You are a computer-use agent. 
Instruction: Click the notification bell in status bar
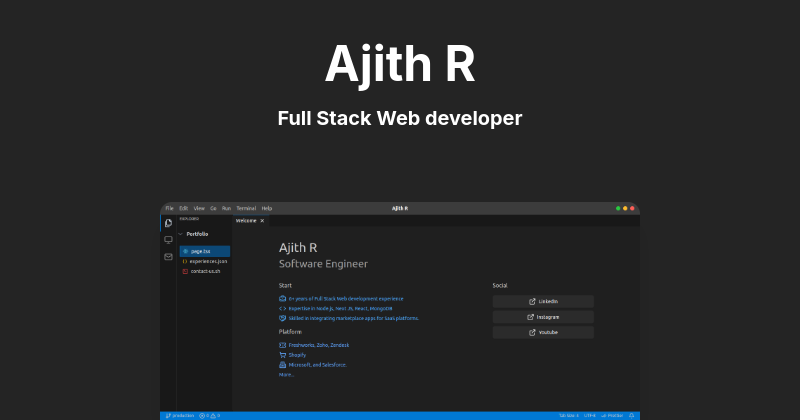point(632,416)
